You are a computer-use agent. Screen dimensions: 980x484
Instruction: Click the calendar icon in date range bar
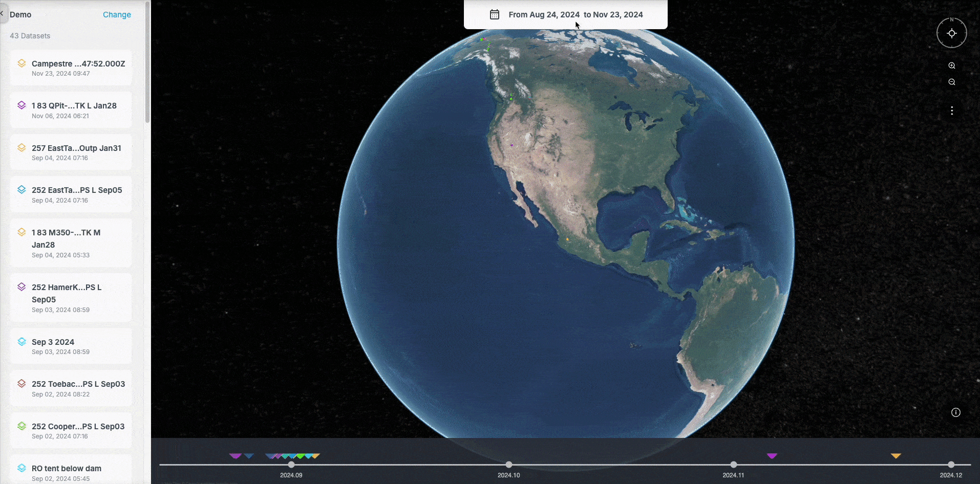click(495, 15)
